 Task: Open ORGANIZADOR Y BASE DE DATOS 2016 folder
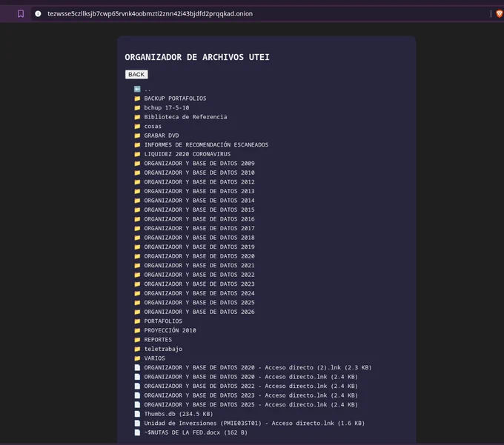[199, 219]
